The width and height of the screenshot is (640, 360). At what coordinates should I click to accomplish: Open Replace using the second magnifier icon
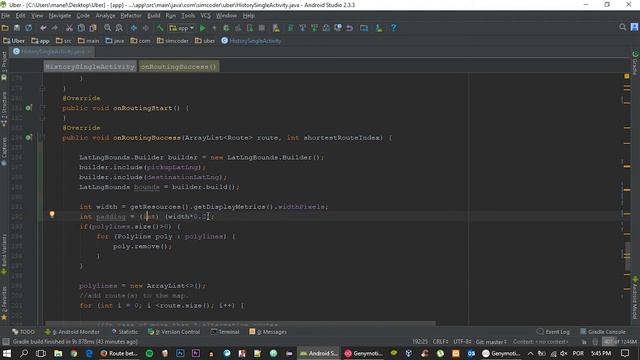pyautogui.click(x=119, y=28)
